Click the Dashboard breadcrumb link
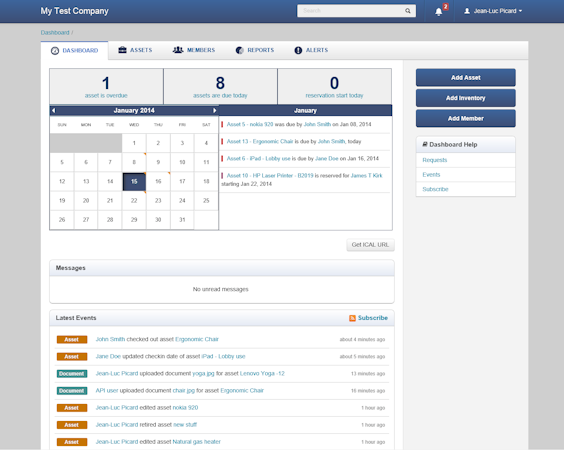The image size is (564, 450). pyautogui.click(x=55, y=32)
